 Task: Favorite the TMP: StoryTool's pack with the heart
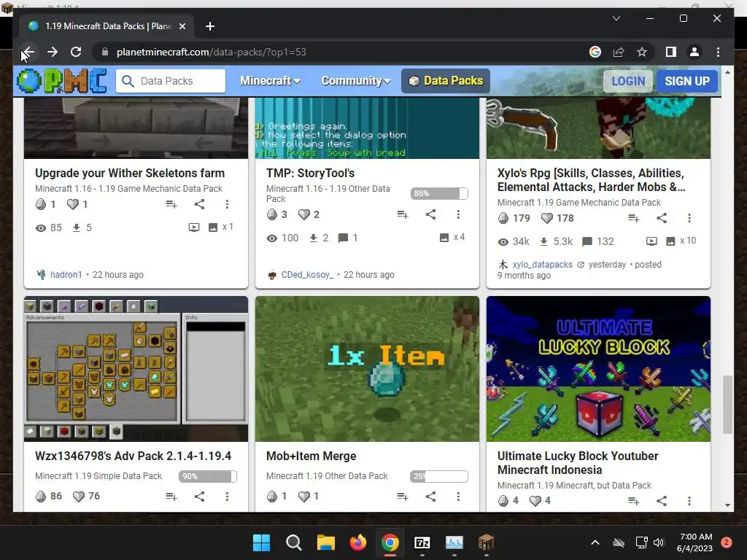pyautogui.click(x=304, y=214)
